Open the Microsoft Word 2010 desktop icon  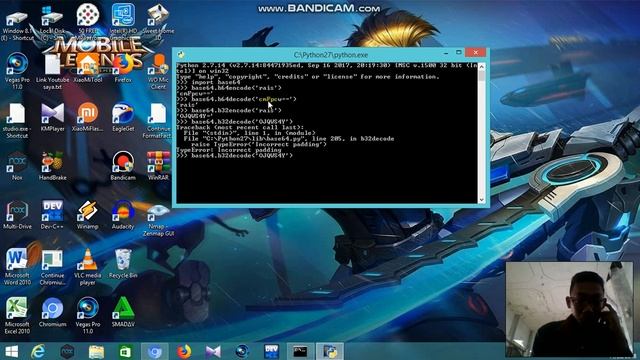pyautogui.click(x=17, y=267)
